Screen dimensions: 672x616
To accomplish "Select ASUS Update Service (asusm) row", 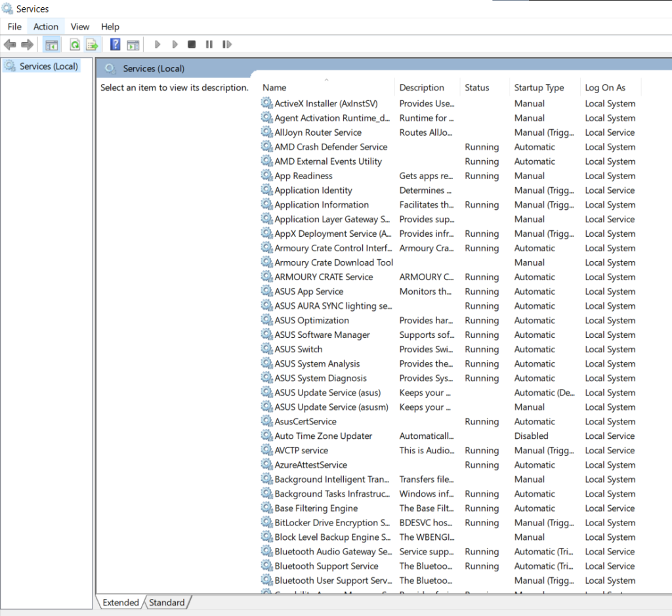I will 449,407.
